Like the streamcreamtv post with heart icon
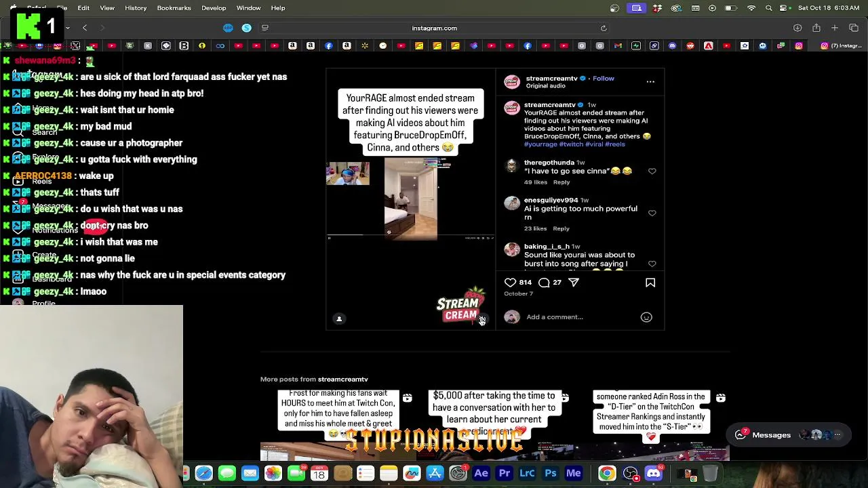The height and width of the screenshot is (488, 868). tap(510, 283)
